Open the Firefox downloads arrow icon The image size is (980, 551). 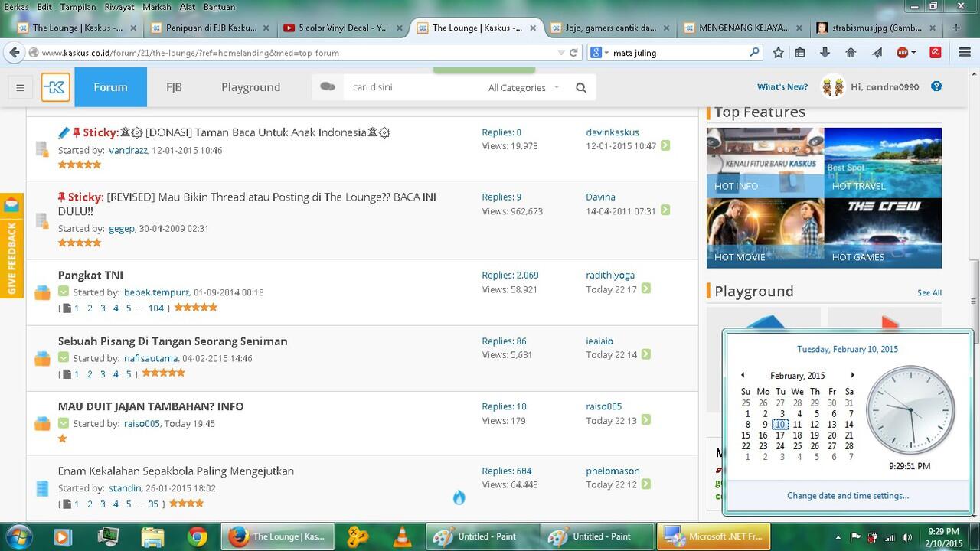pos(825,53)
